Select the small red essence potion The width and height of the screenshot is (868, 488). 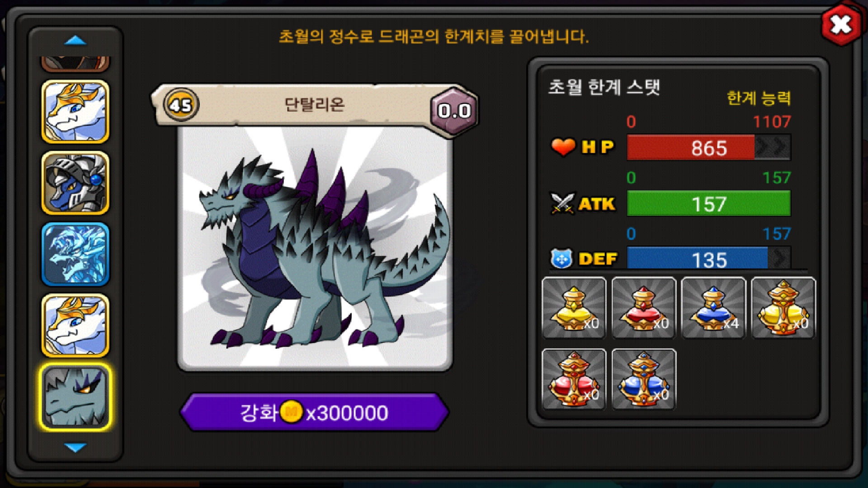click(644, 308)
